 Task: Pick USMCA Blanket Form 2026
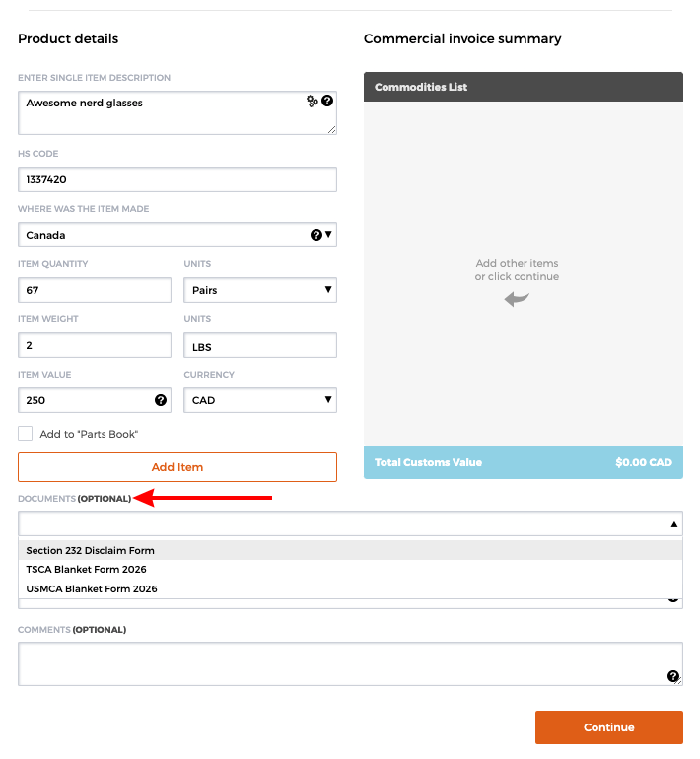click(92, 588)
